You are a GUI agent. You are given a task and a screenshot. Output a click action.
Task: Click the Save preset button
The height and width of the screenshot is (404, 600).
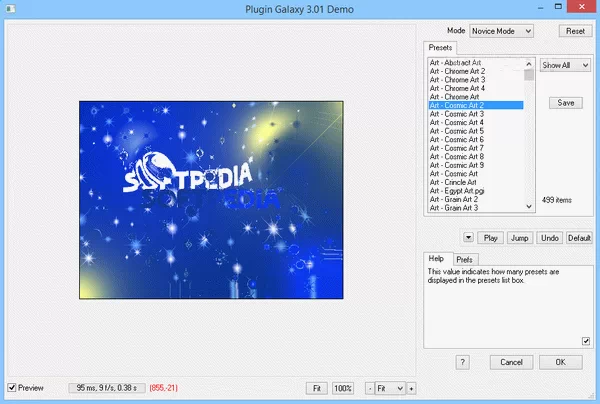pos(566,103)
